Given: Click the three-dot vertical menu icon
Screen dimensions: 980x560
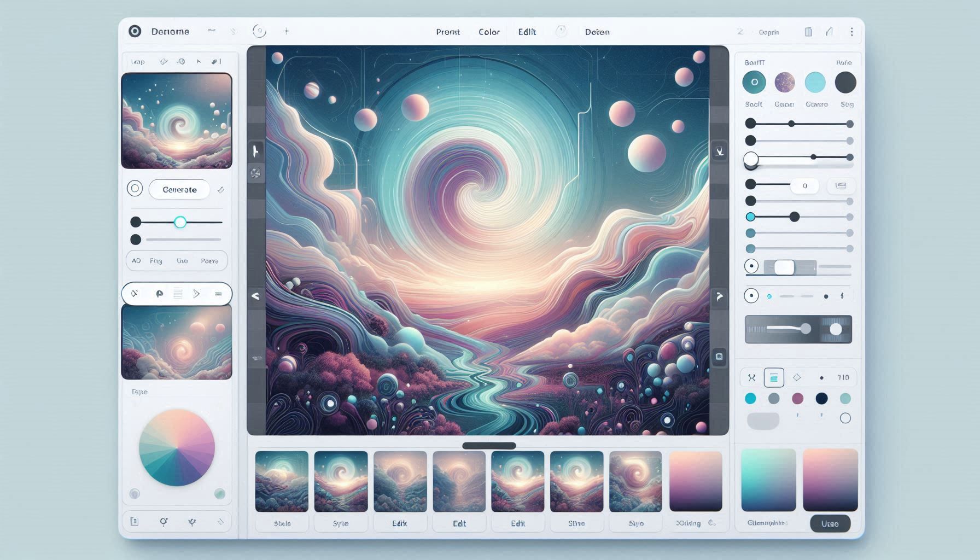Looking at the screenshot, I should tap(851, 32).
